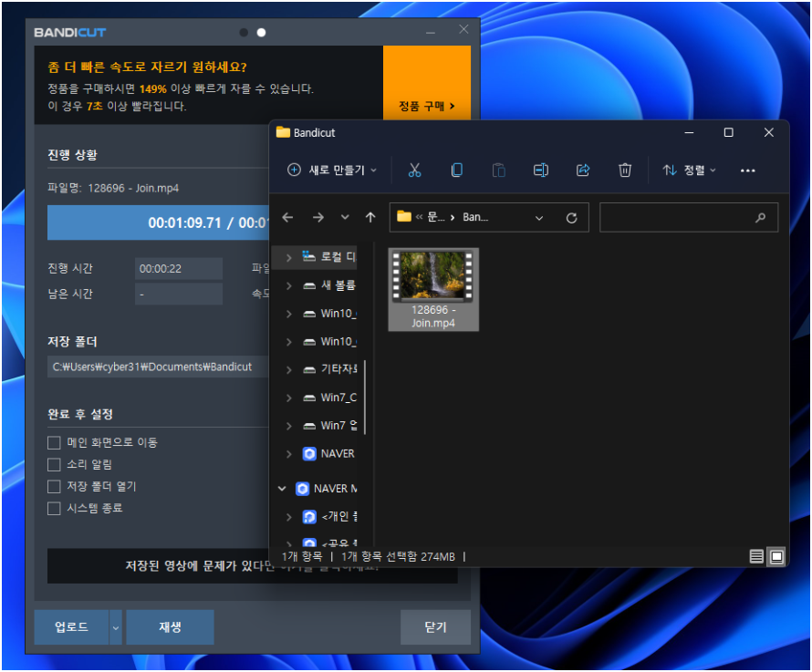Image resolution: width=812 pixels, height=672 pixels.
Task: Click the Copy icon in Explorer toolbar
Action: [x=457, y=170]
